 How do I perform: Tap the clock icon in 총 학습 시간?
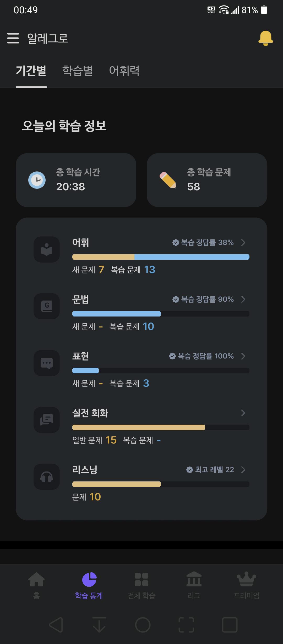click(37, 180)
